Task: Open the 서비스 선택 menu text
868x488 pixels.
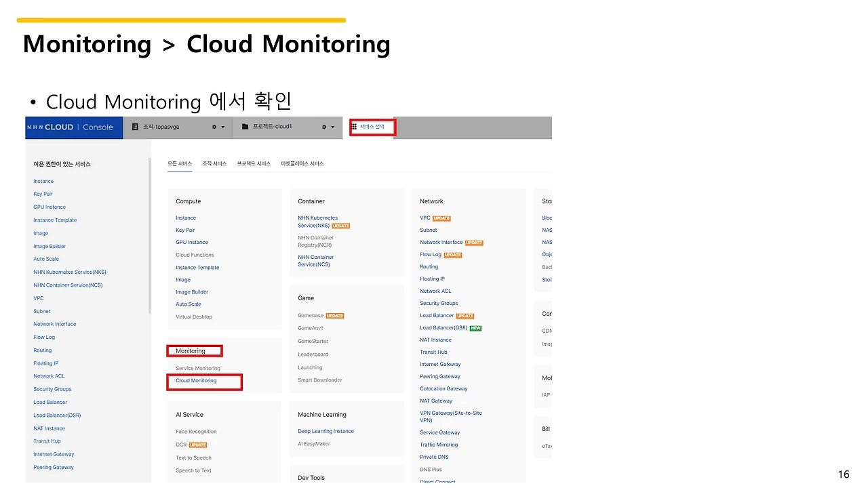Action: (x=372, y=127)
